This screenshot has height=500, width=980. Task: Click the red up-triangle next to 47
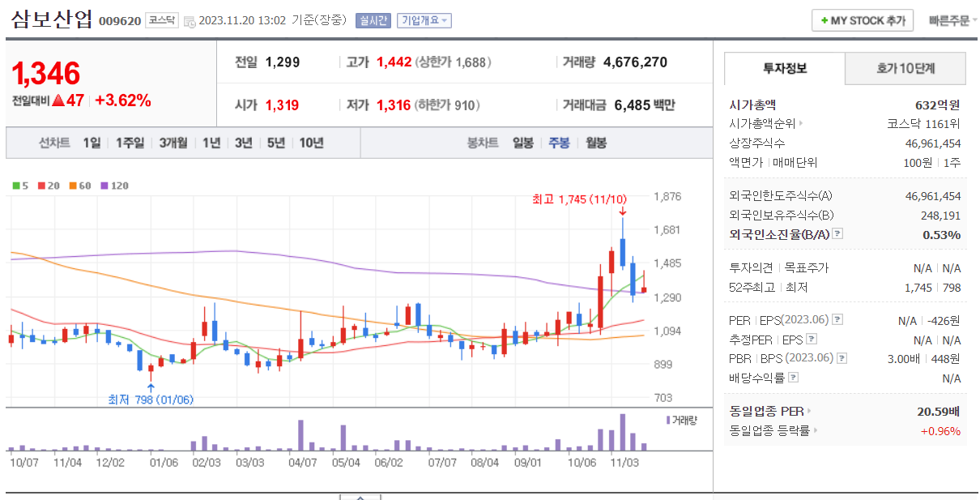pyautogui.click(x=58, y=101)
